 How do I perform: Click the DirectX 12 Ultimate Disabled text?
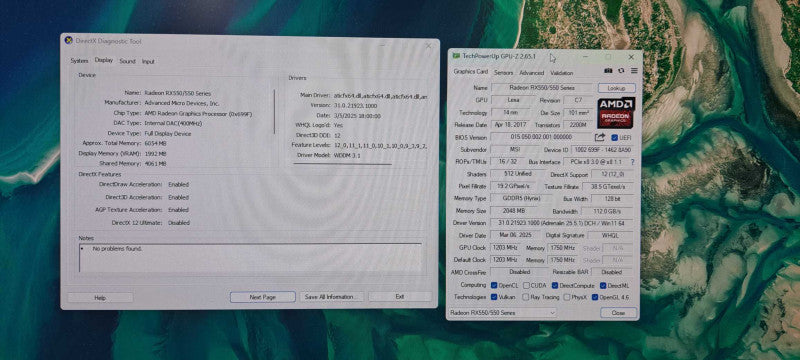coord(179,223)
